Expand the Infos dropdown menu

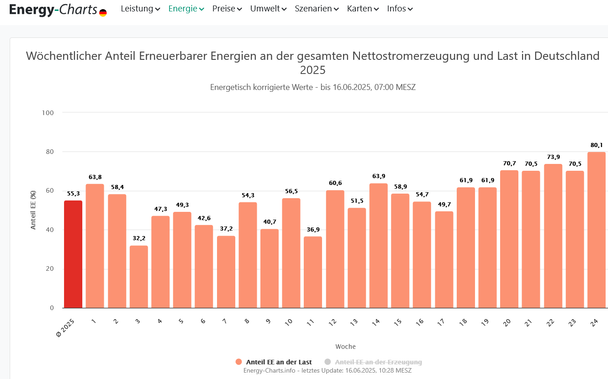tap(399, 9)
